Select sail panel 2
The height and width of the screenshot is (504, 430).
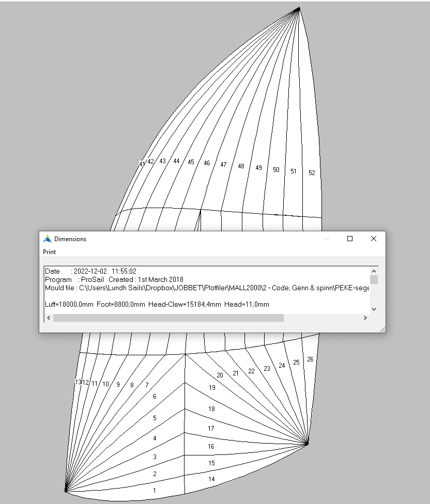point(155,474)
